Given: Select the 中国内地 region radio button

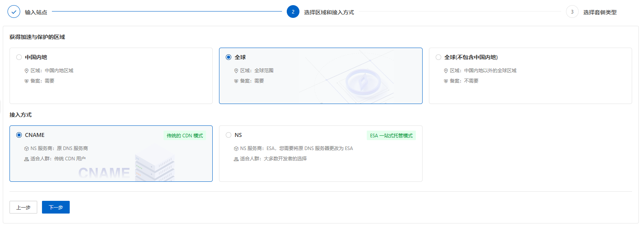Looking at the screenshot, I should [x=19, y=57].
